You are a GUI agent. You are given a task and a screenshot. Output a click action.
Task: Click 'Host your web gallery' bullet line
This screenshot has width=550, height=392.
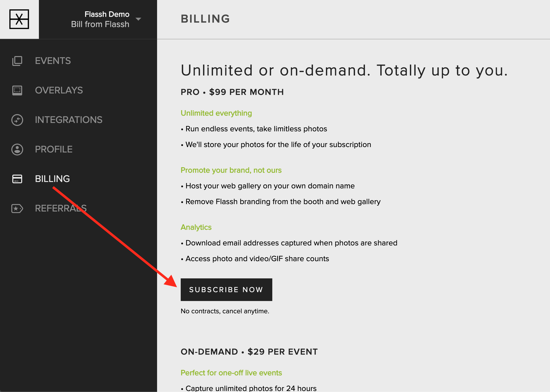pos(268,186)
